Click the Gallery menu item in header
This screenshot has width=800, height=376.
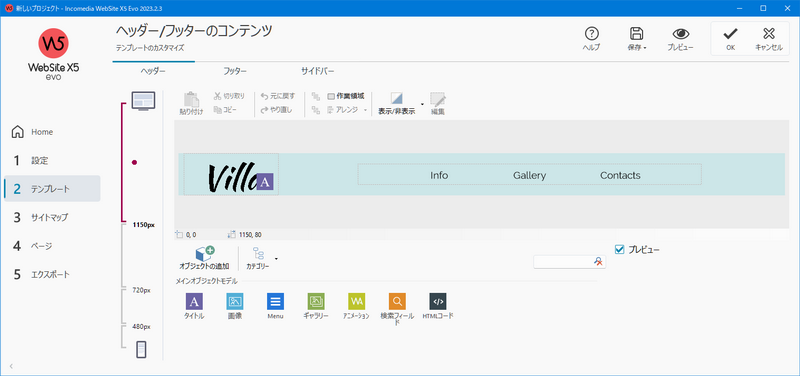click(529, 176)
